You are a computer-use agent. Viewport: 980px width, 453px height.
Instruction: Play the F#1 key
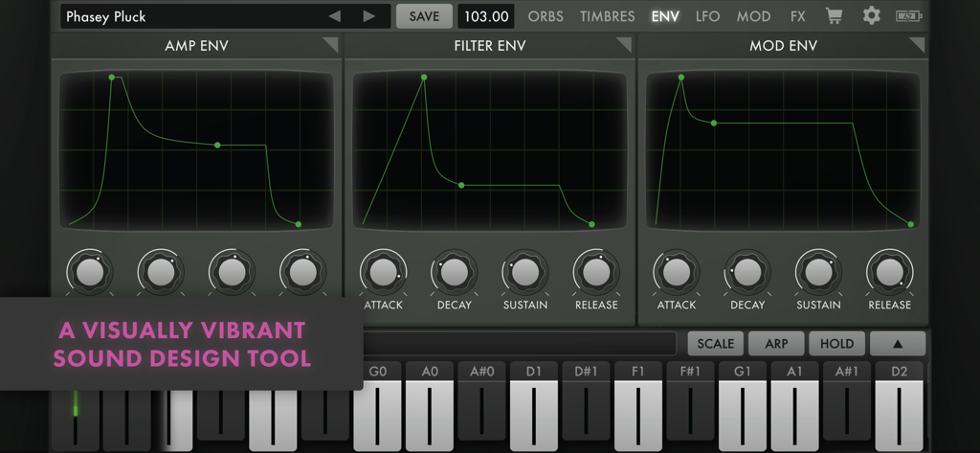[x=691, y=400]
